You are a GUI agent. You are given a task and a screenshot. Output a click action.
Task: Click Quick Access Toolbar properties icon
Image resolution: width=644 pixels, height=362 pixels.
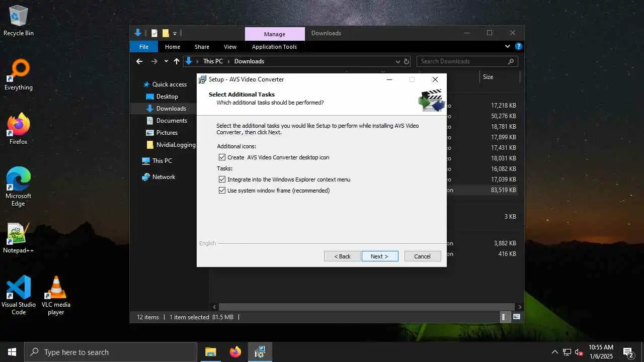pyautogui.click(x=154, y=33)
